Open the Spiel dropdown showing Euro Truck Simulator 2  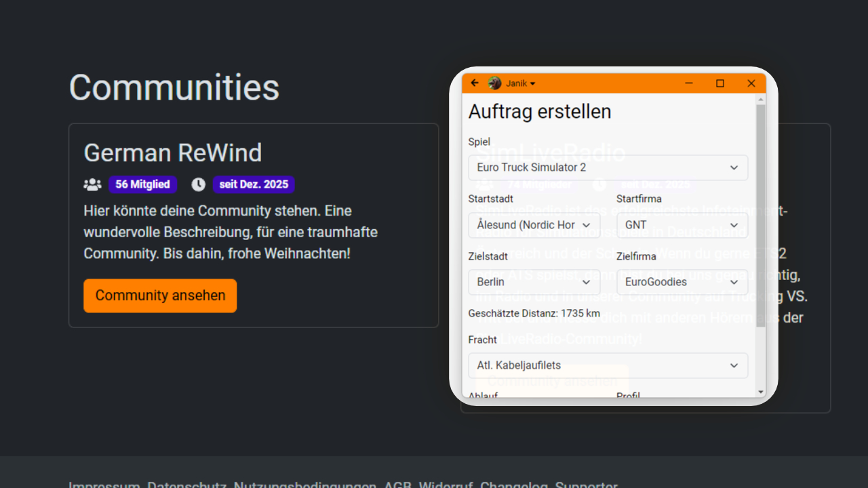point(608,167)
